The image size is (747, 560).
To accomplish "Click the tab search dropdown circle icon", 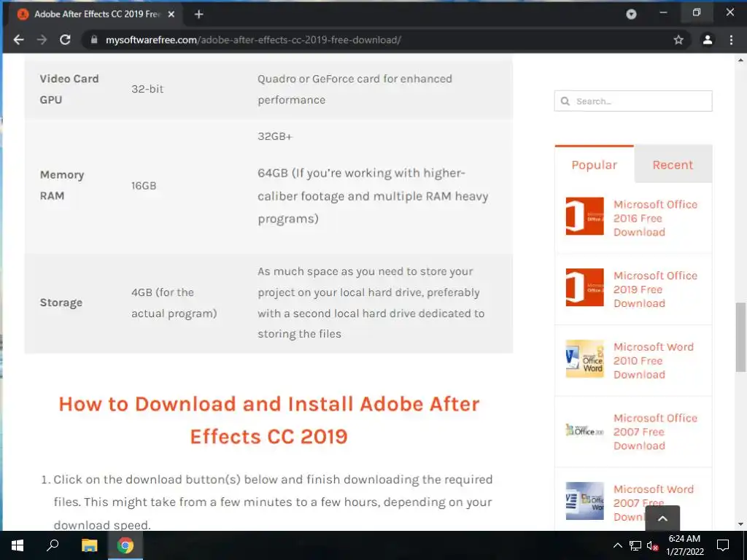I will pos(631,15).
